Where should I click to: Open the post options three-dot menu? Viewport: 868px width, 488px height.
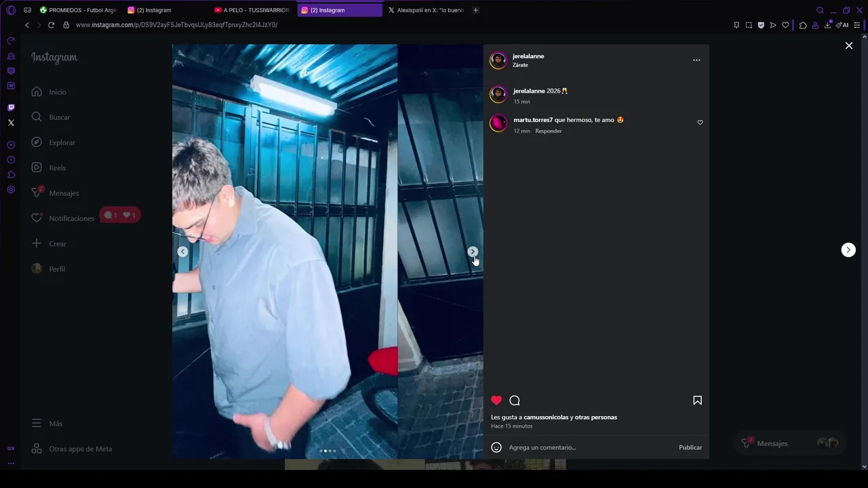[696, 60]
